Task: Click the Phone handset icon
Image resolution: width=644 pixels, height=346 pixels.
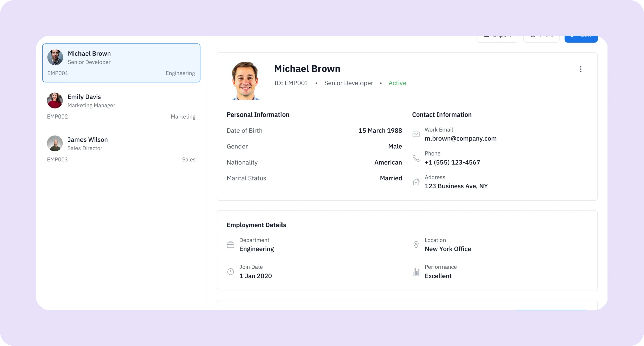Action: click(416, 158)
